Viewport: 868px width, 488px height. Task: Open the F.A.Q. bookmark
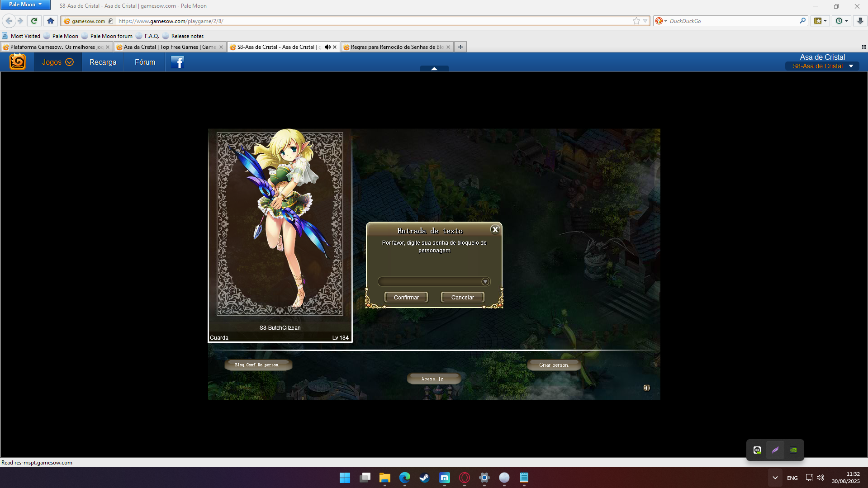point(148,36)
